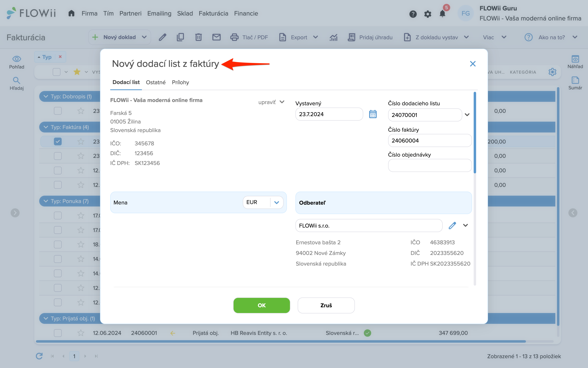
Task: Switch to the Prílohy tab
Action: coord(180,82)
